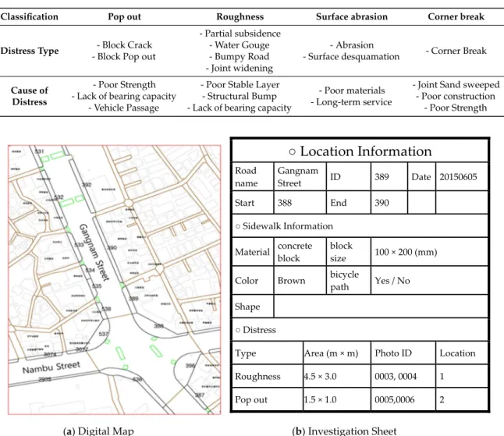The width and height of the screenshot is (504, 436).
Task: Click the '(a) Digital Map' caption
Action: tap(98, 431)
